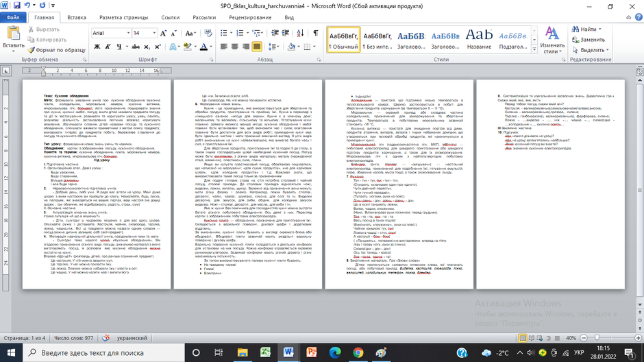Screen dimensions: 644x362
Task: Increase font size with the grow font icon
Action: pos(164,33)
